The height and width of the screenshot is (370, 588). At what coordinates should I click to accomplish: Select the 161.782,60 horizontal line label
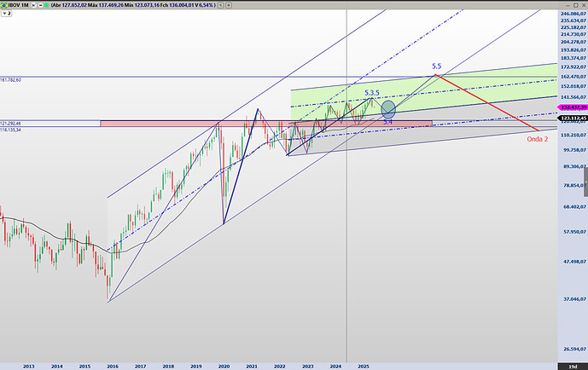click(17, 79)
